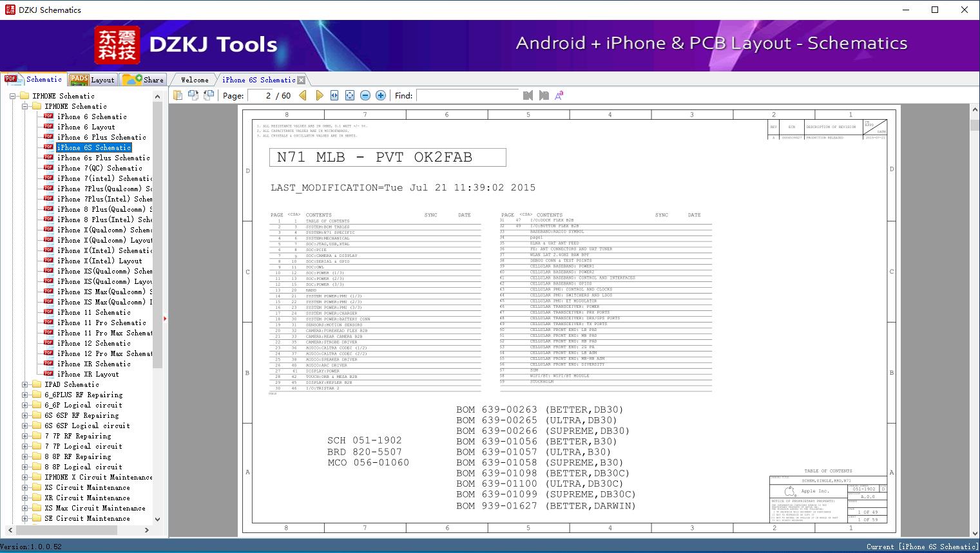Expand the 8 8P Logical circuit folder

click(25, 467)
